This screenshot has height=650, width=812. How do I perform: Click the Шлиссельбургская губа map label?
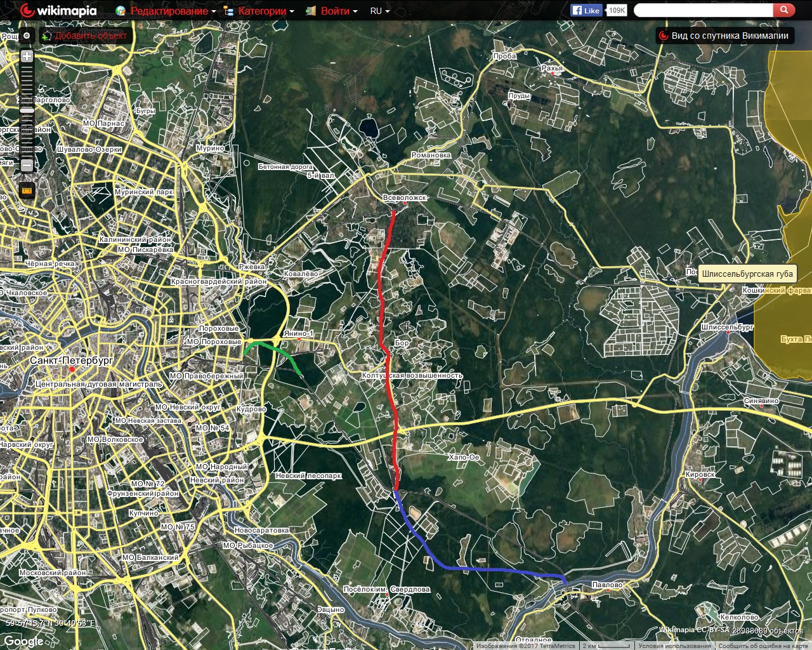[x=747, y=274]
